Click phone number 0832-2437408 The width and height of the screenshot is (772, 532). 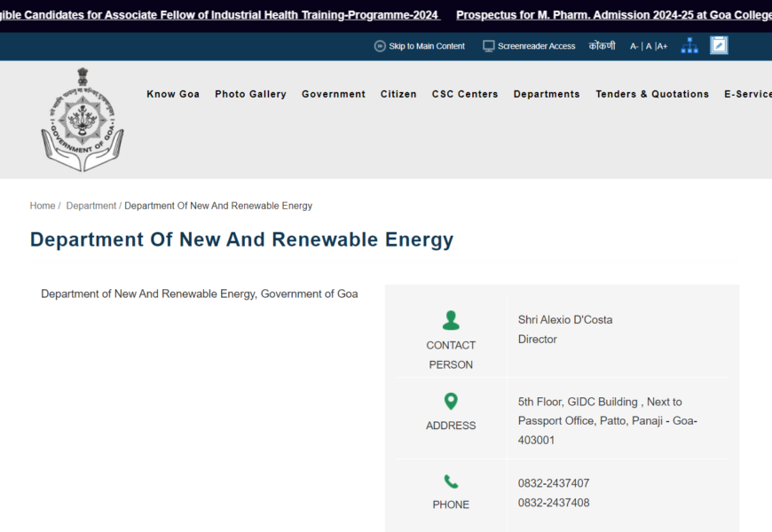(x=554, y=503)
